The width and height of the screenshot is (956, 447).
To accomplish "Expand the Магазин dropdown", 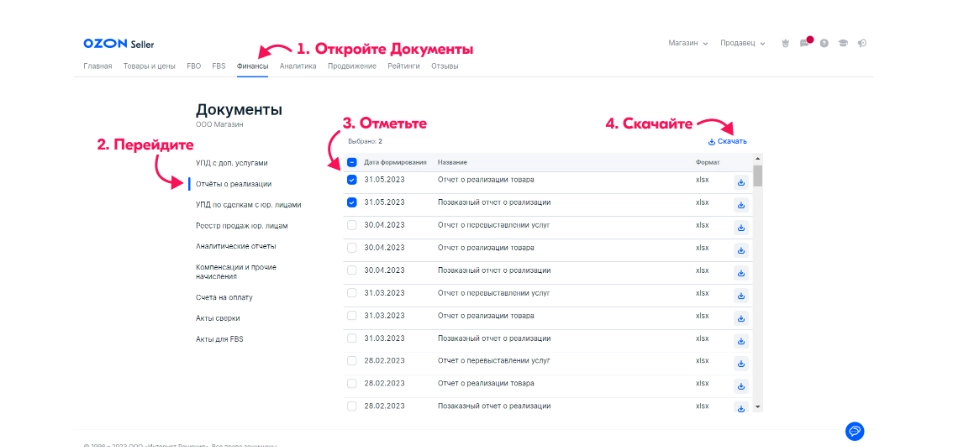I will (x=688, y=44).
